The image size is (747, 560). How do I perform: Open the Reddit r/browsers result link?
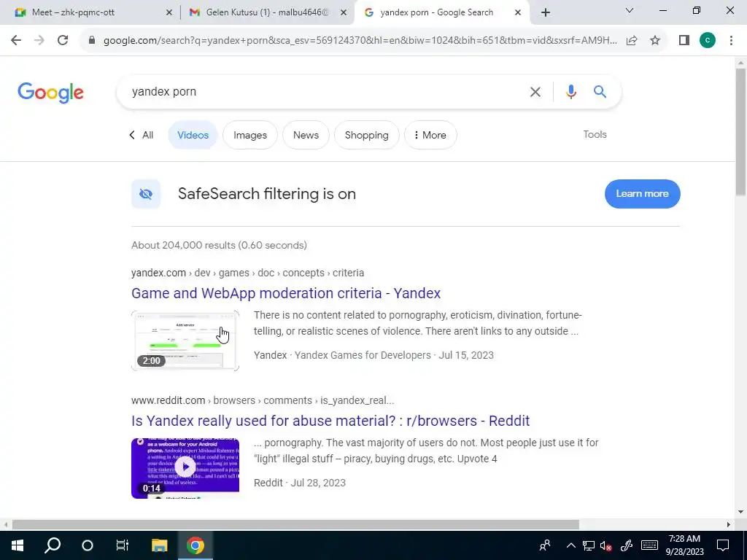coord(330,421)
